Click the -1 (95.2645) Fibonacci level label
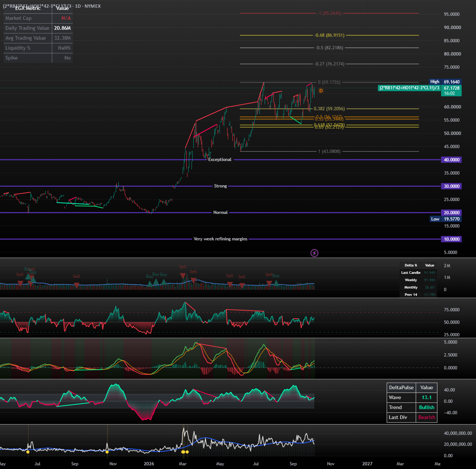Image resolution: width=476 pixels, height=469 pixels. pos(330,13)
